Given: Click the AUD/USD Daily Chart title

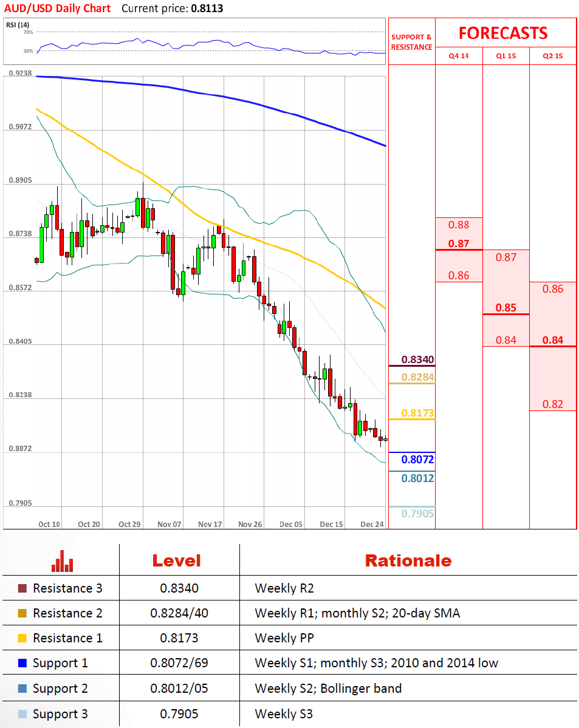Looking at the screenshot, I should coord(57,9).
